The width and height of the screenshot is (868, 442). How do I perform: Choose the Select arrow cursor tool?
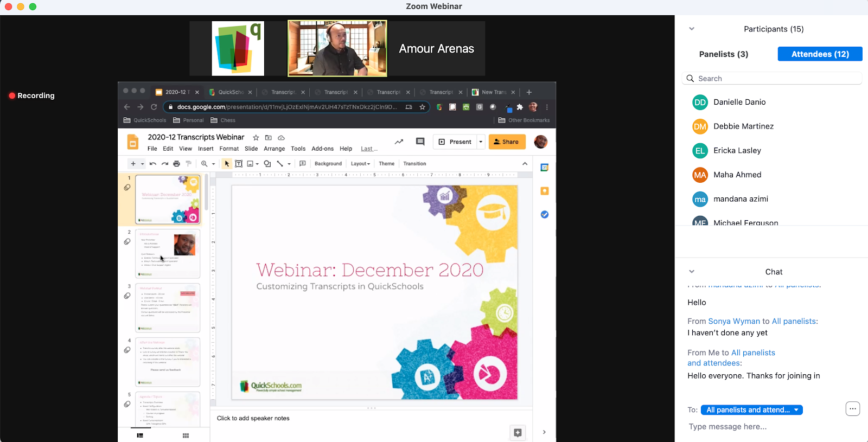coord(227,164)
